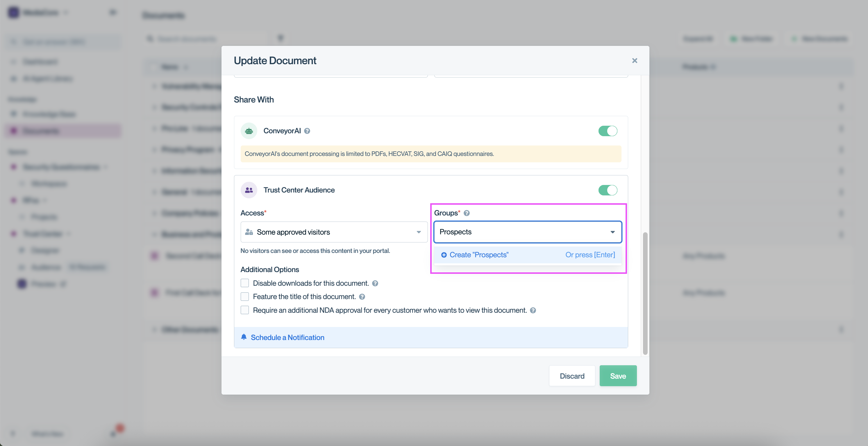
Task: Click the bell icon beside Schedule a Notification
Action: [x=244, y=337]
